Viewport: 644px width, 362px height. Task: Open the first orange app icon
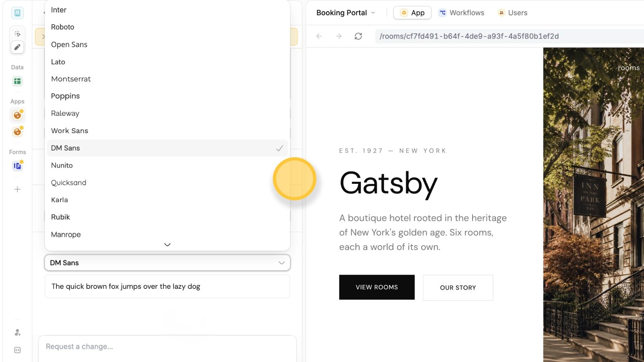17,115
